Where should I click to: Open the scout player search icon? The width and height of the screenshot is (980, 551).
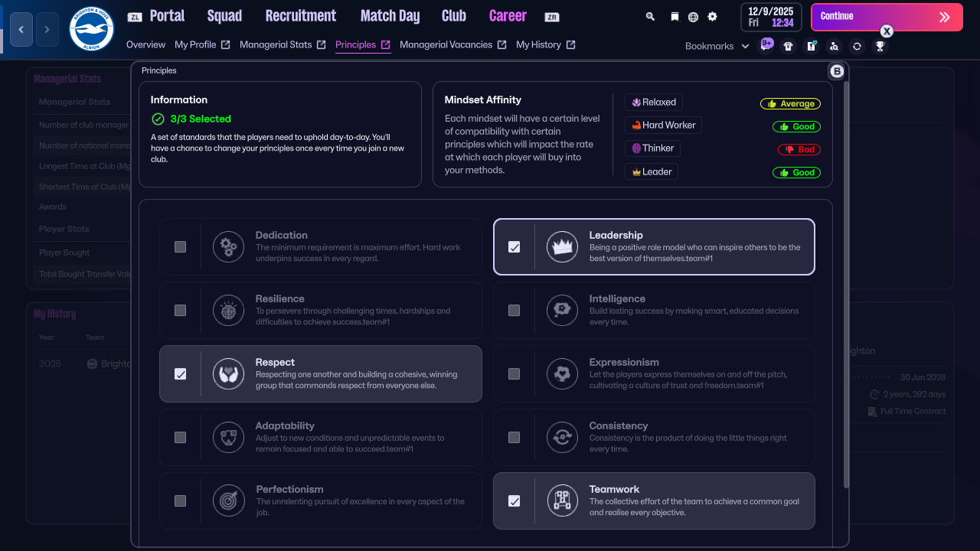834,46
